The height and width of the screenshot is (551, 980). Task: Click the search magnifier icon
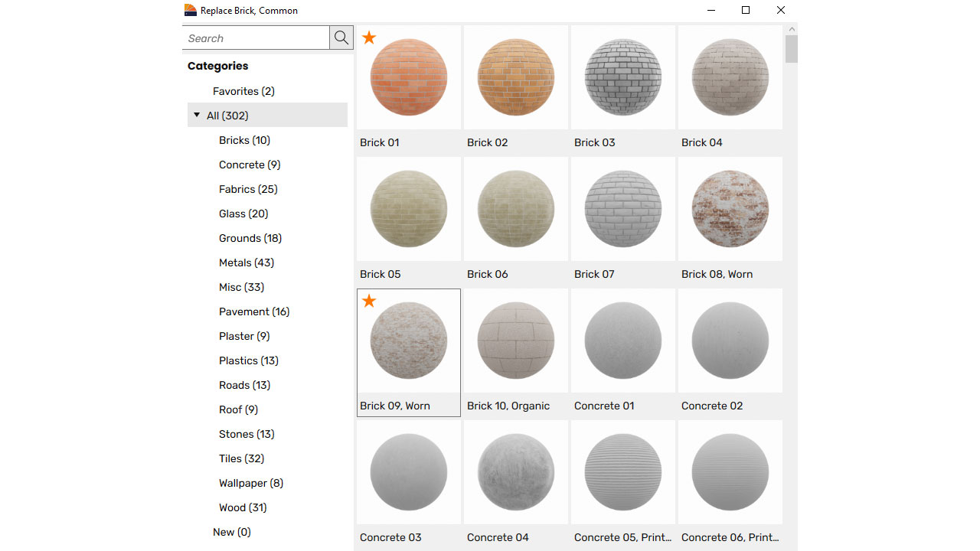pyautogui.click(x=341, y=38)
